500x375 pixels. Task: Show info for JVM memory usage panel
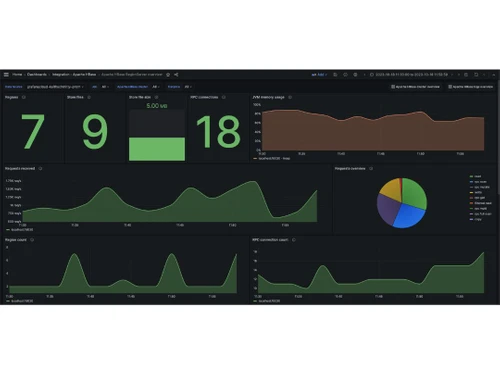click(x=290, y=97)
